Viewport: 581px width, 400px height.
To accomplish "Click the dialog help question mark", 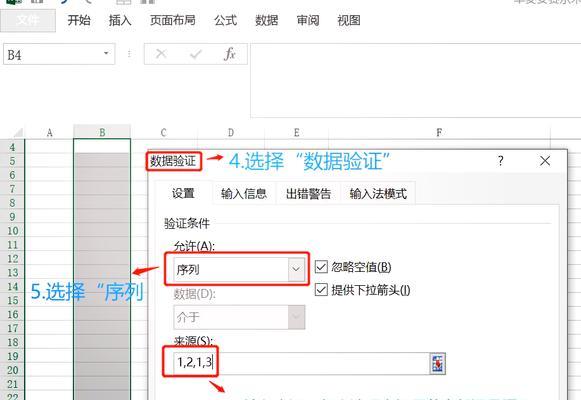I will pyautogui.click(x=501, y=161).
